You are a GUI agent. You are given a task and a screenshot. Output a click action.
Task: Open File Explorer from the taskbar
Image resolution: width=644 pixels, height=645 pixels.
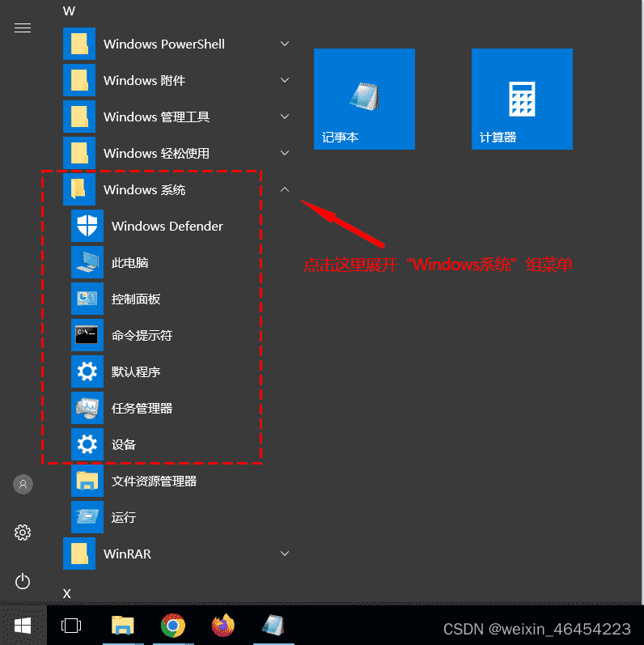coord(123,626)
